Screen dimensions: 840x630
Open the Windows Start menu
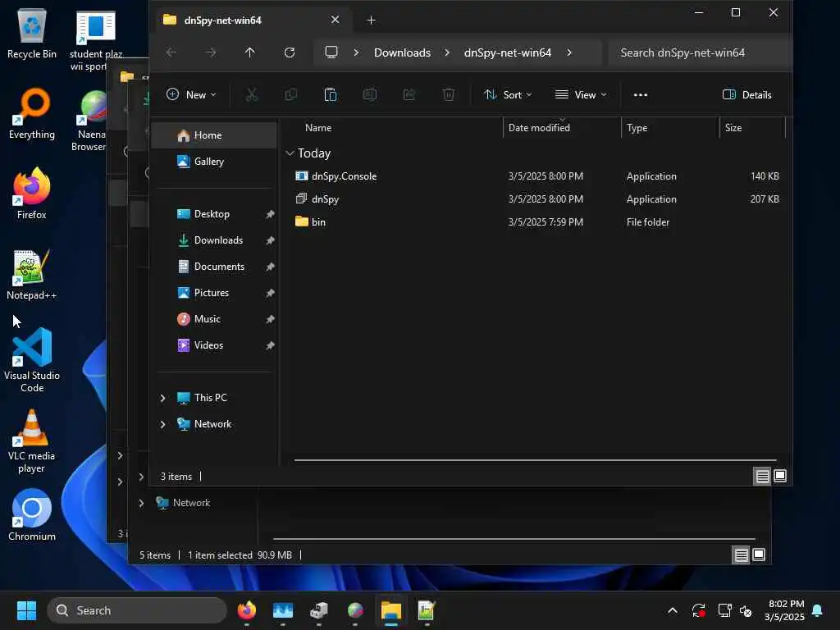26,610
